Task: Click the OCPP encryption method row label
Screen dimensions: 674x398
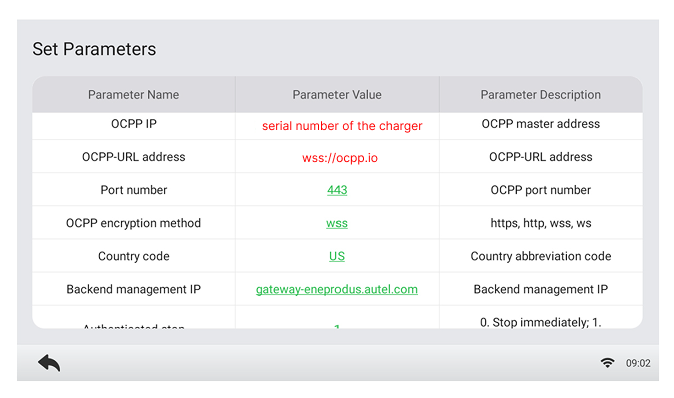Action: click(x=134, y=223)
